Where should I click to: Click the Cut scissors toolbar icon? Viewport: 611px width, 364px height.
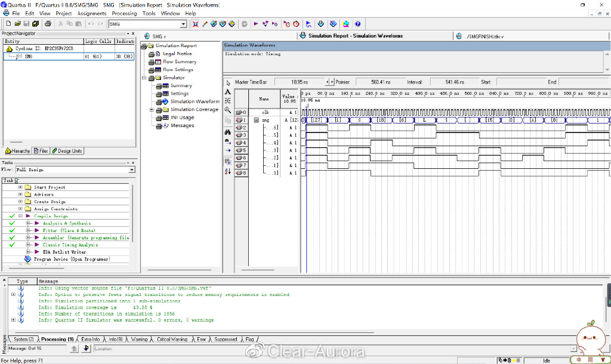point(60,24)
